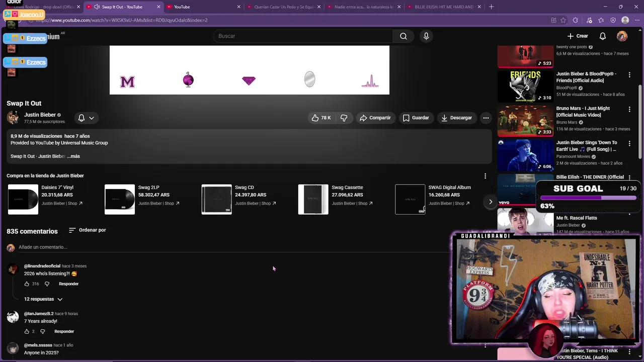The width and height of the screenshot is (644, 362).
Task: Show next store products with arrow
Action: point(491,202)
